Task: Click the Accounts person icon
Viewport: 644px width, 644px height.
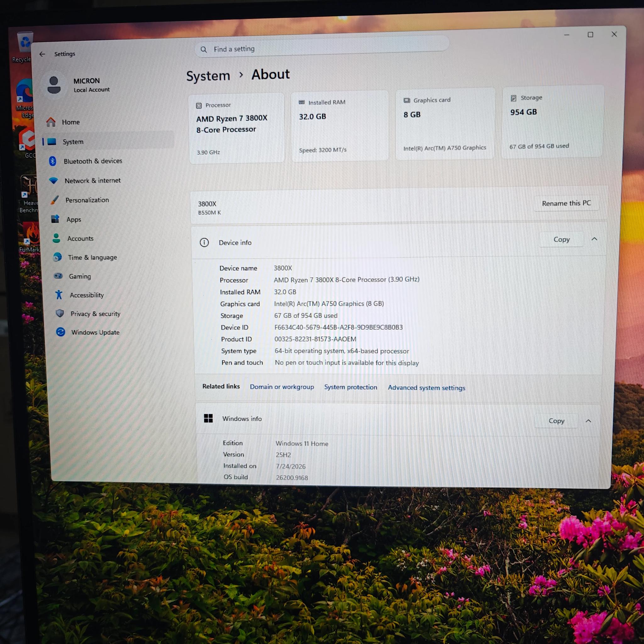Action: click(x=56, y=238)
